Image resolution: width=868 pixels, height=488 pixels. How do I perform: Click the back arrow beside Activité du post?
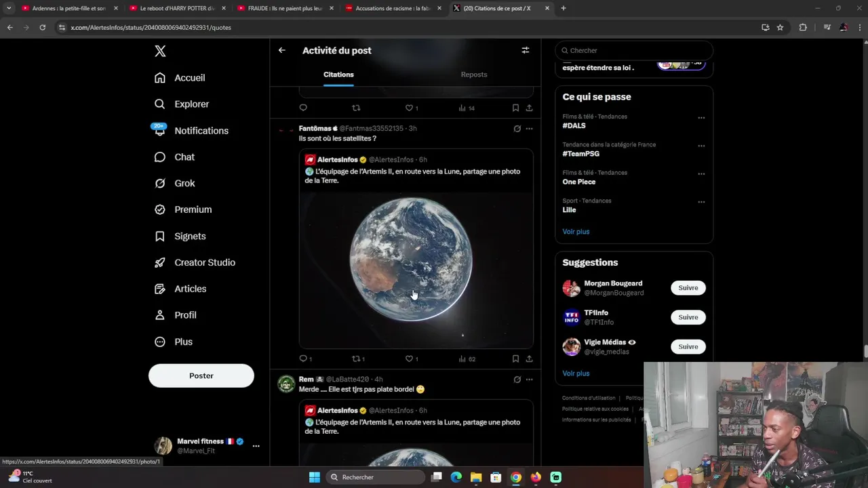click(x=281, y=50)
